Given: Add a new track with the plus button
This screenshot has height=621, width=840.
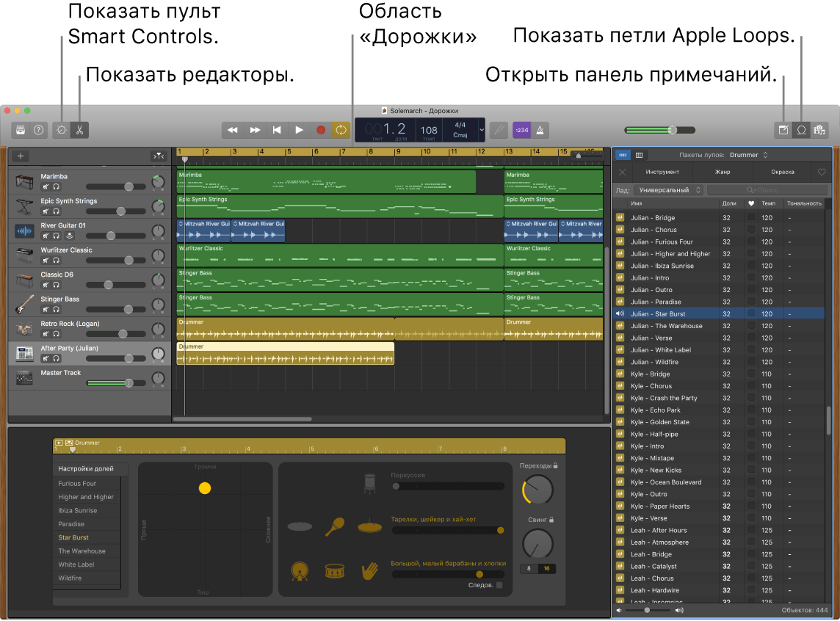Looking at the screenshot, I should point(20,156).
